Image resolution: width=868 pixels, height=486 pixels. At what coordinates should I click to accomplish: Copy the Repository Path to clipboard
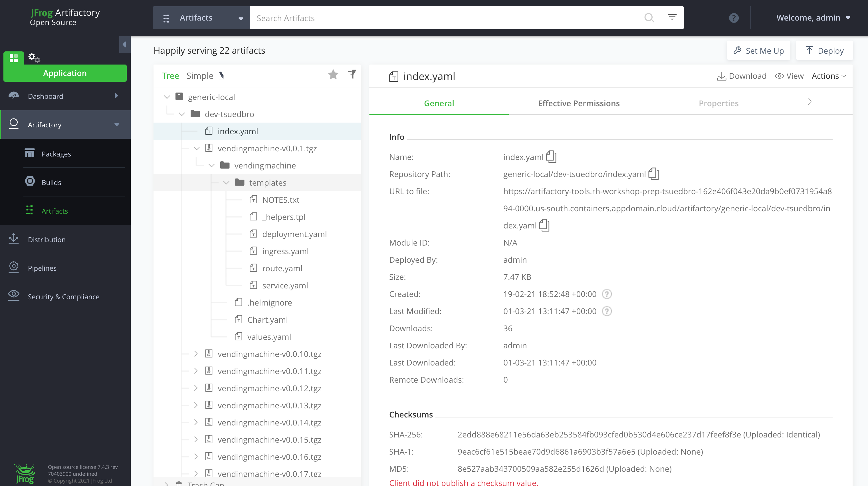(x=653, y=174)
